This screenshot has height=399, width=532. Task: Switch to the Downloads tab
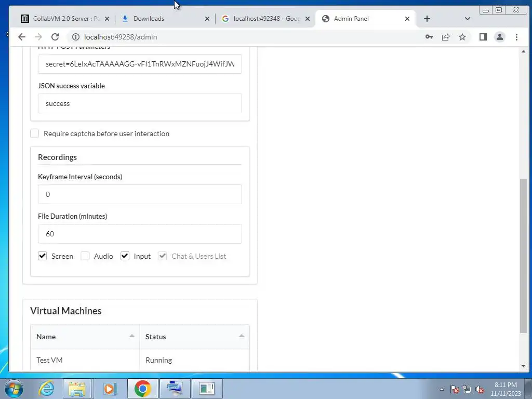click(165, 19)
